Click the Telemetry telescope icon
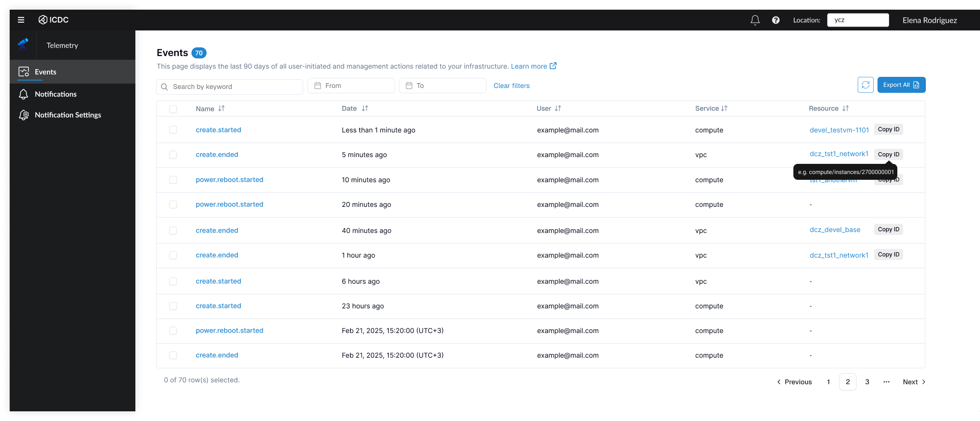 coord(23,45)
